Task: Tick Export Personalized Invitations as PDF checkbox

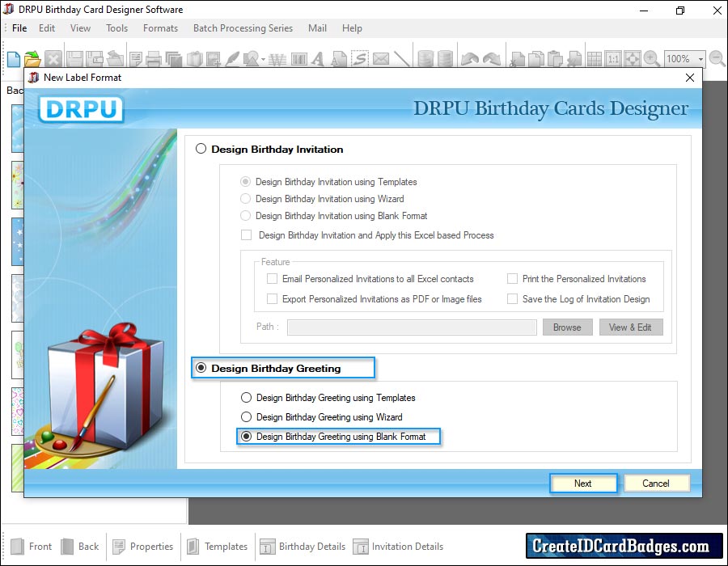Action: click(272, 299)
